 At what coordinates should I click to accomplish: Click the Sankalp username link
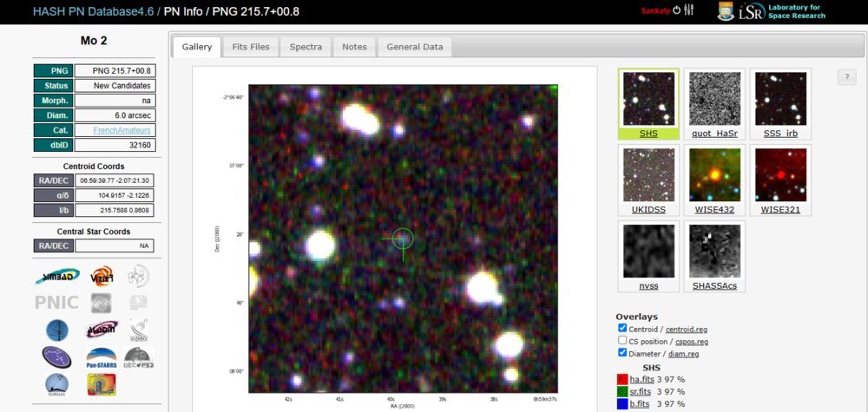[656, 10]
